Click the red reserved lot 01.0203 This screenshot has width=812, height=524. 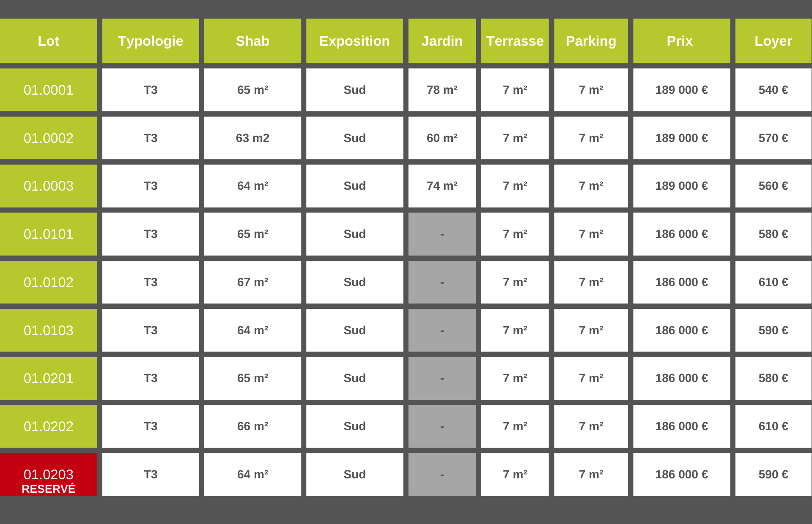tap(48, 475)
